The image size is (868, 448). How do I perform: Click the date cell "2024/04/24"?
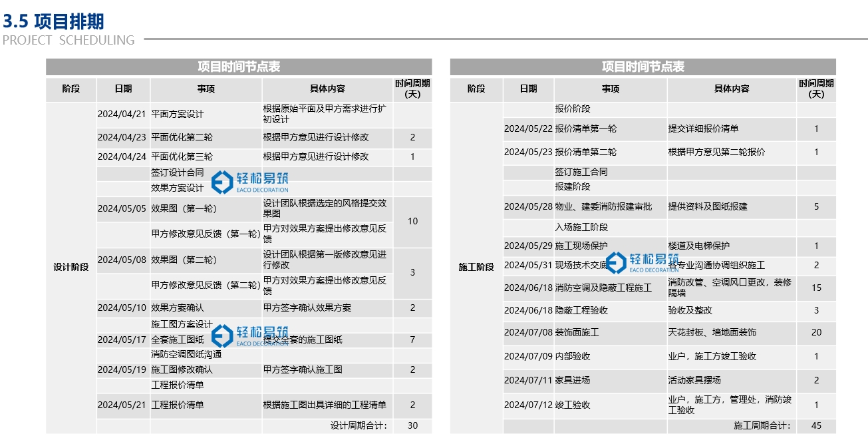coord(122,157)
